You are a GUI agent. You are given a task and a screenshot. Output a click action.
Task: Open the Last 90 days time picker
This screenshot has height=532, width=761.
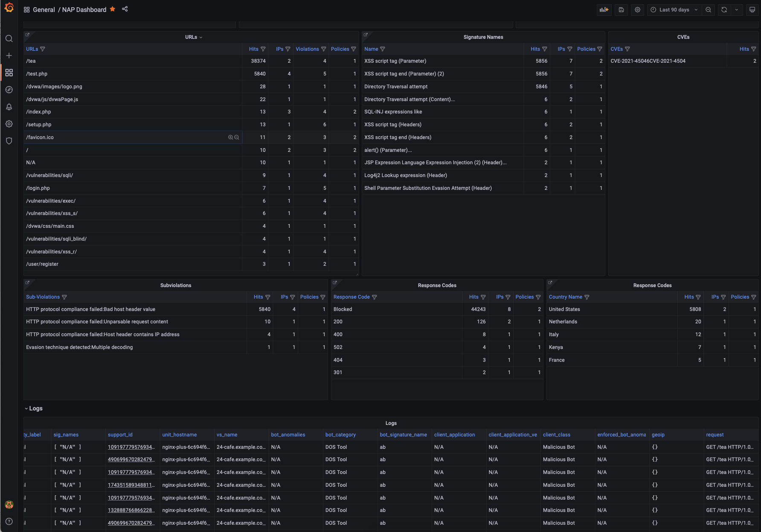pos(674,10)
